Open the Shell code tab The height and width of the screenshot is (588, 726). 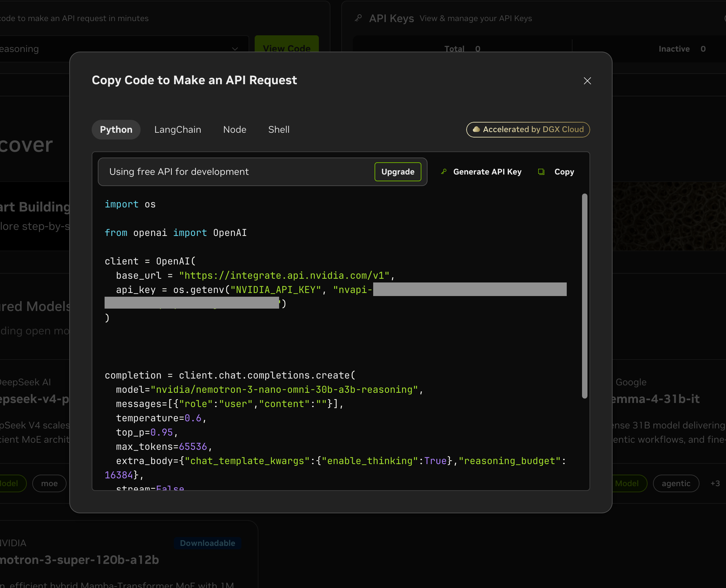tap(279, 129)
